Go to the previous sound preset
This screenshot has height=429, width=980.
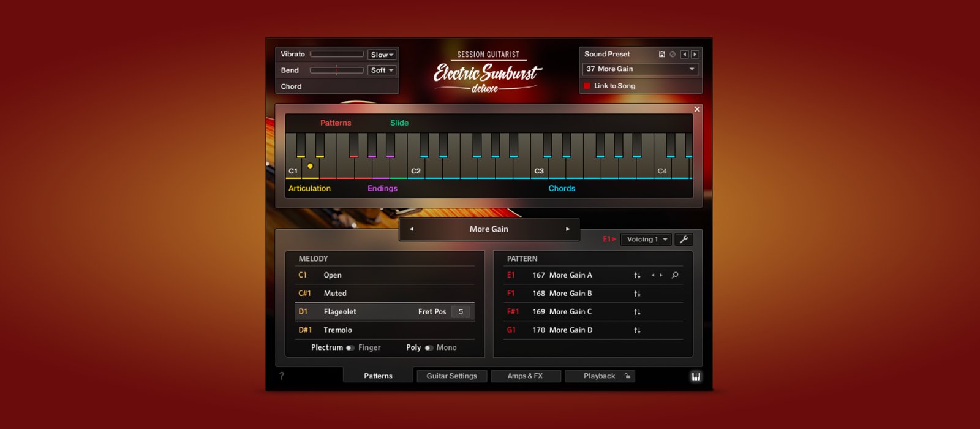tap(684, 55)
